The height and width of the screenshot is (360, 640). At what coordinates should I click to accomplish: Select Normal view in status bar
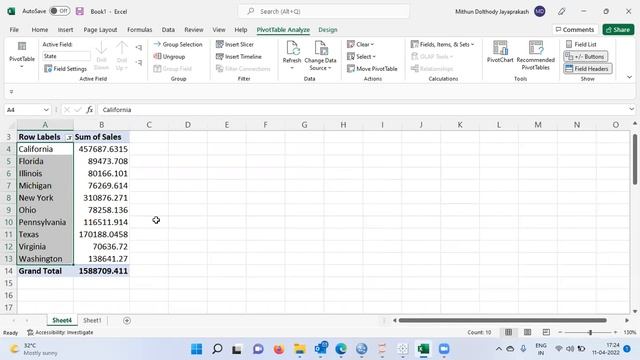click(x=509, y=332)
